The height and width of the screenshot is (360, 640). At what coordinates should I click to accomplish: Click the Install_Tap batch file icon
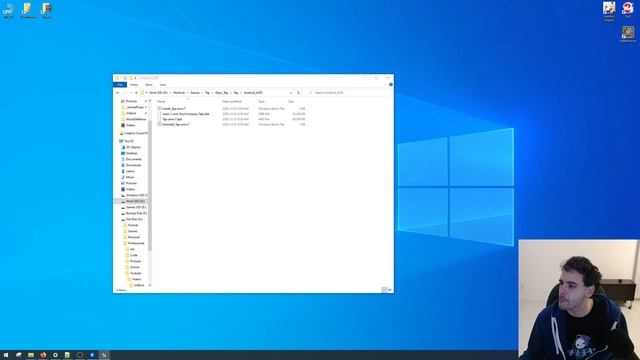tap(160, 109)
